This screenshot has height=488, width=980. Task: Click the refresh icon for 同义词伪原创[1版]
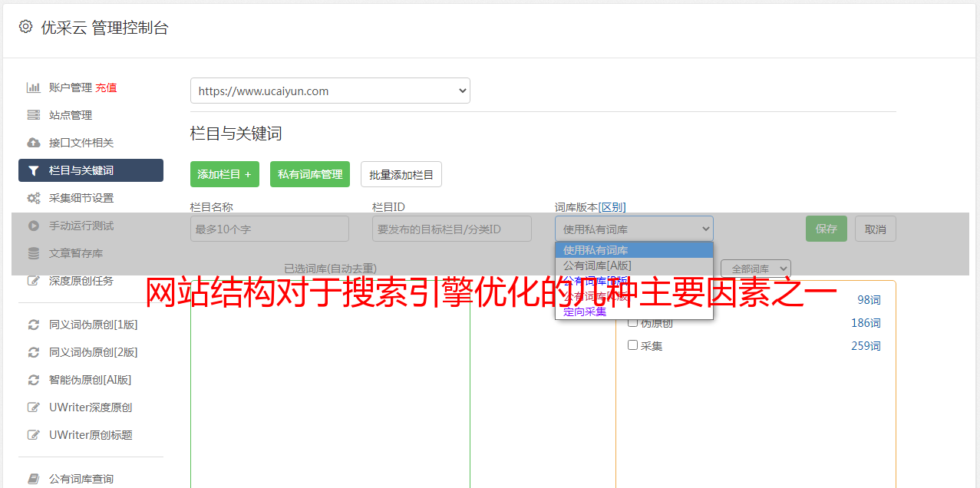[x=34, y=325]
